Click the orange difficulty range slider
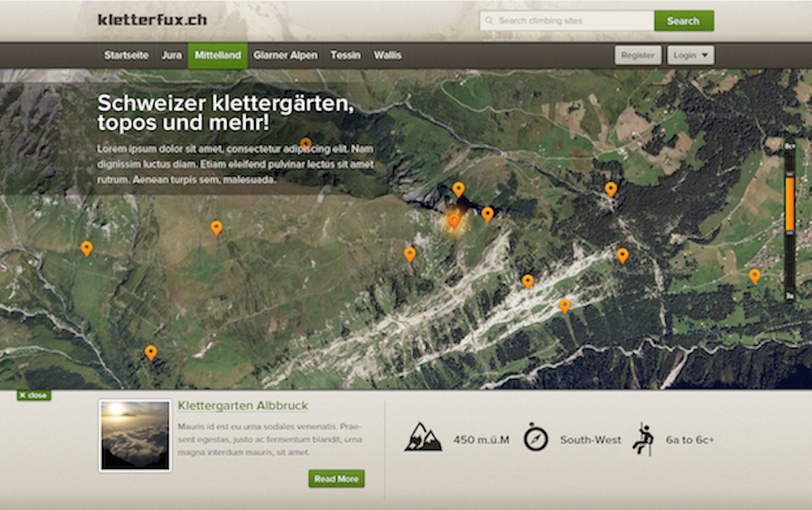 pyautogui.click(x=789, y=203)
